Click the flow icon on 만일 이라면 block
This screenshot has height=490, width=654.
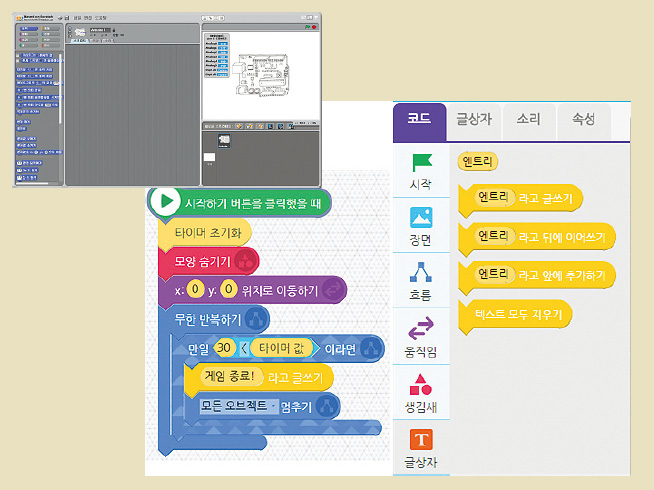370,348
